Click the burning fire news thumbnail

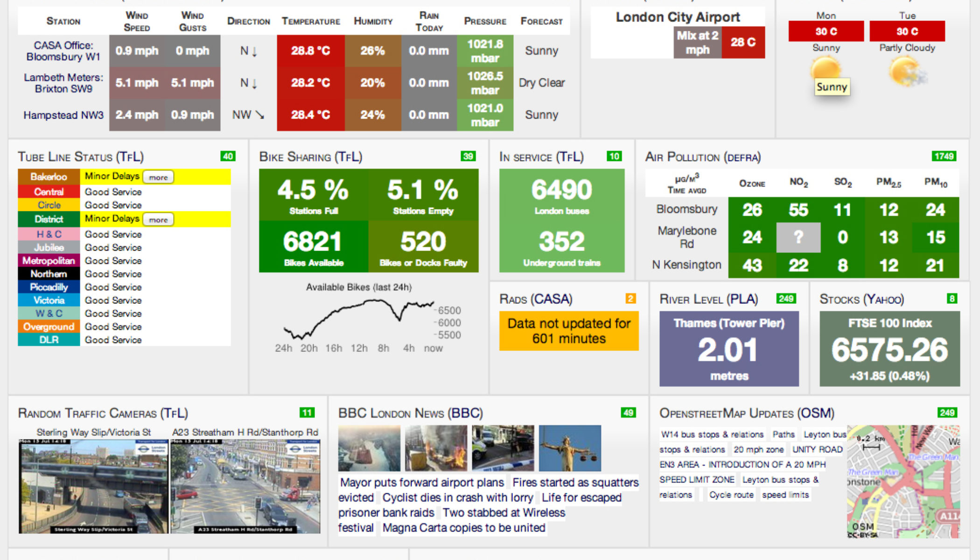(x=436, y=448)
